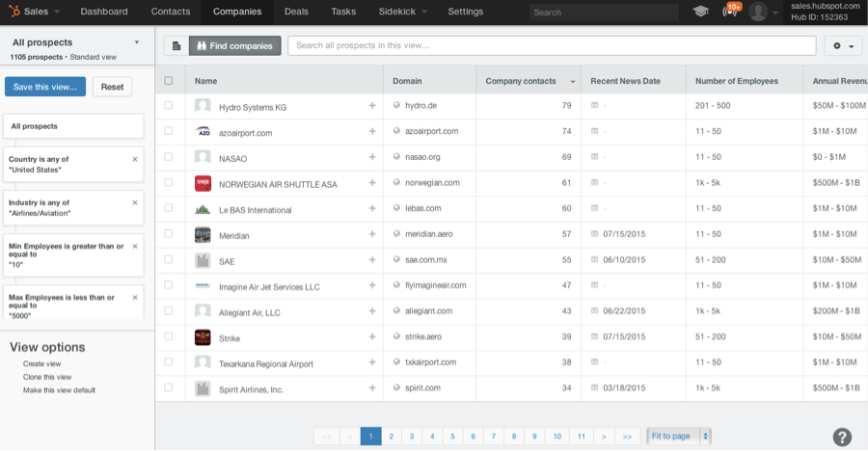Switch to the Deals tab
This screenshot has width=868, height=451.
click(x=296, y=12)
